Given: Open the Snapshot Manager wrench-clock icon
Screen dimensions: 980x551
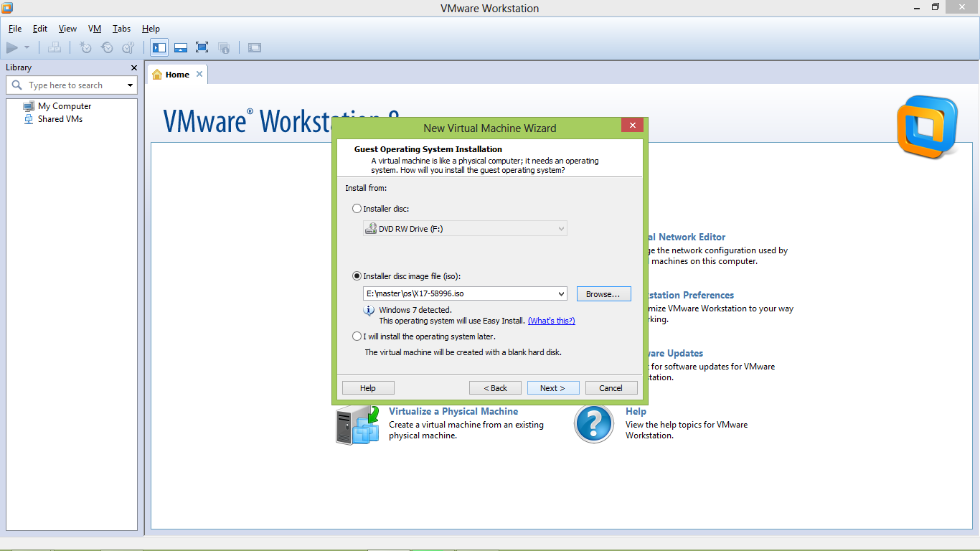Looking at the screenshot, I should click(128, 47).
